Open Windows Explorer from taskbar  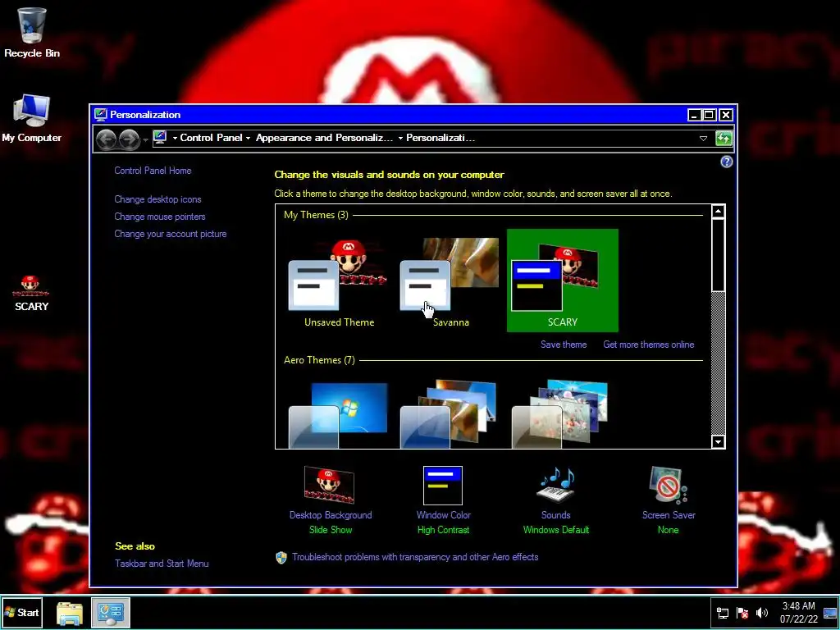point(70,614)
